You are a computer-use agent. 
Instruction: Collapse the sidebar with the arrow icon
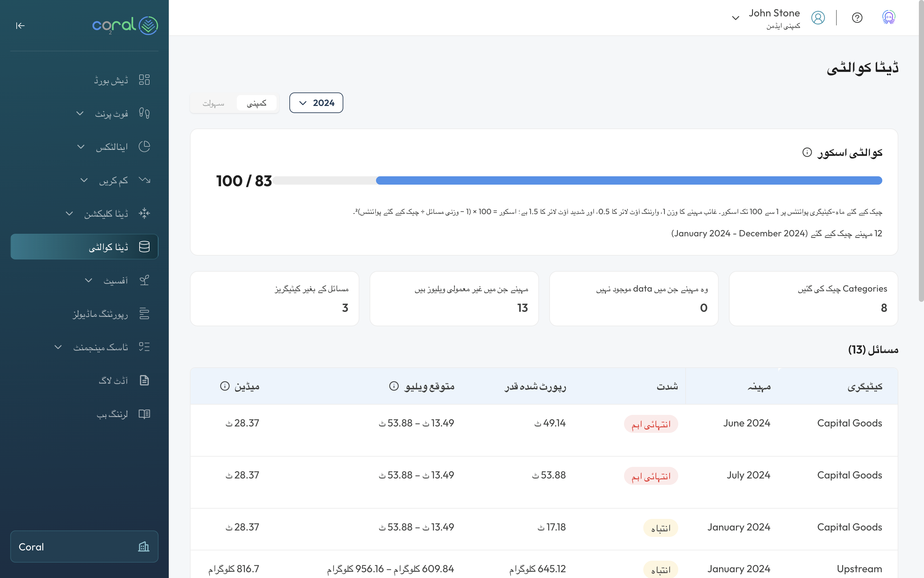20,26
